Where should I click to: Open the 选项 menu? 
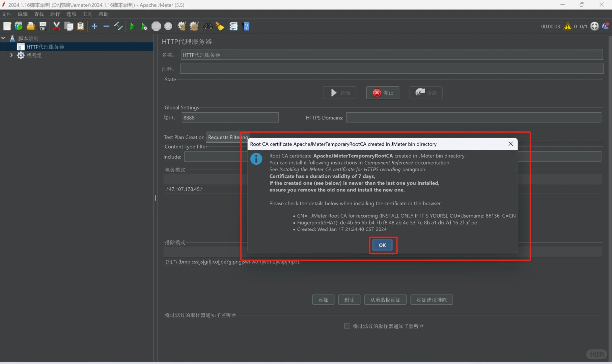click(71, 14)
